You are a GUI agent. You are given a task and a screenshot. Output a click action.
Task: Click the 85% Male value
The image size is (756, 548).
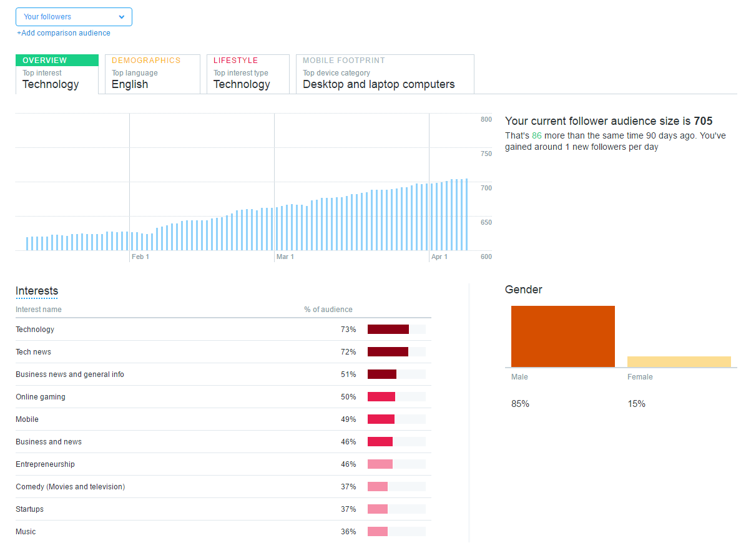[x=520, y=404]
